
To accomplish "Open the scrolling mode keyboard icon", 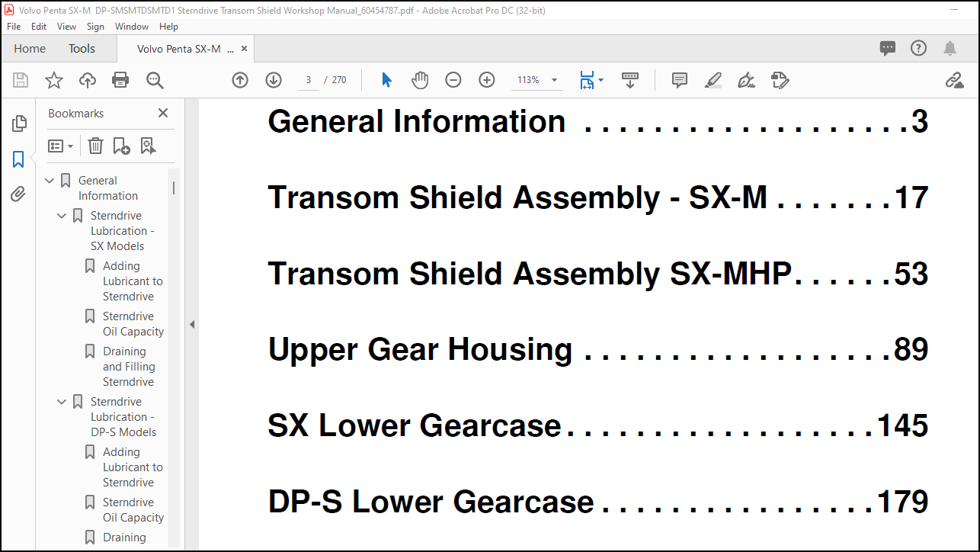I will coord(630,80).
